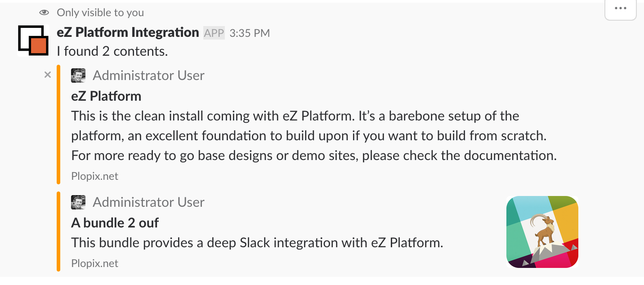
Task: Click the APP badge label
Action: (x=214, y=33)
